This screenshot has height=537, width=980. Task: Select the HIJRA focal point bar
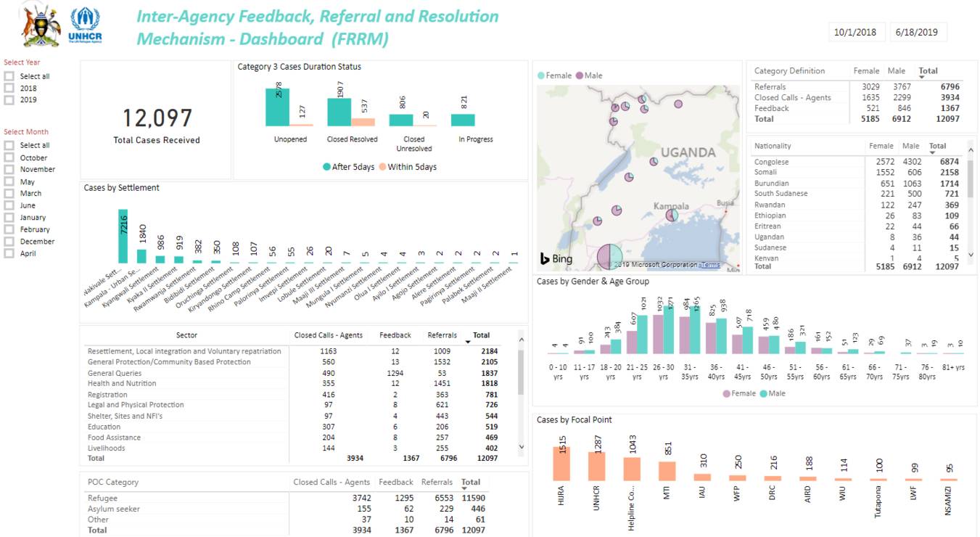click(x=561, y=463)
